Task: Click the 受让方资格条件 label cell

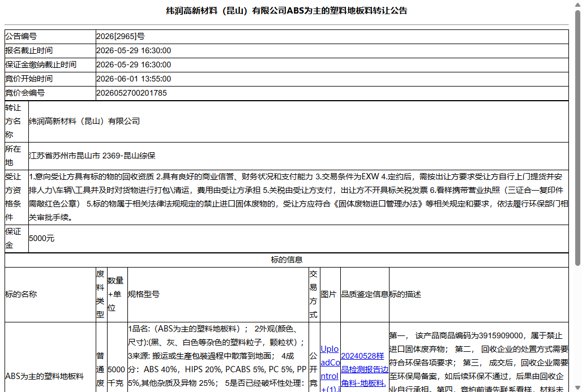Action: point(17,197)
